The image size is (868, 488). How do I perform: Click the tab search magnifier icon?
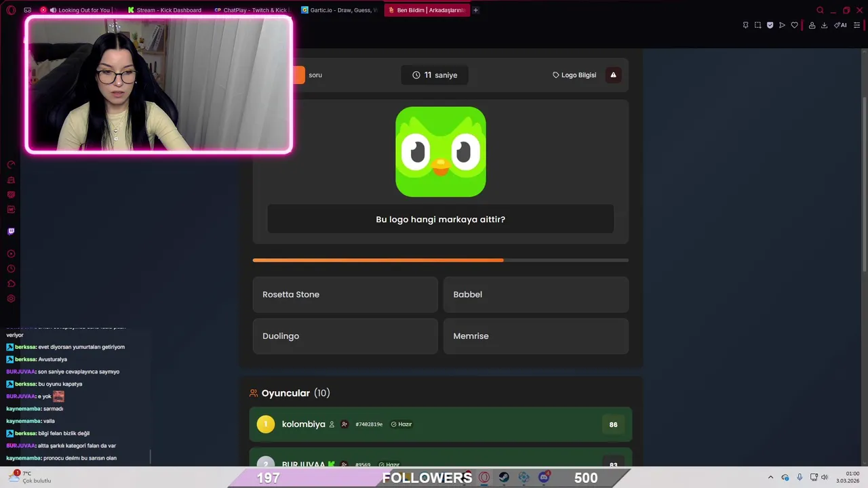(820, 10)
